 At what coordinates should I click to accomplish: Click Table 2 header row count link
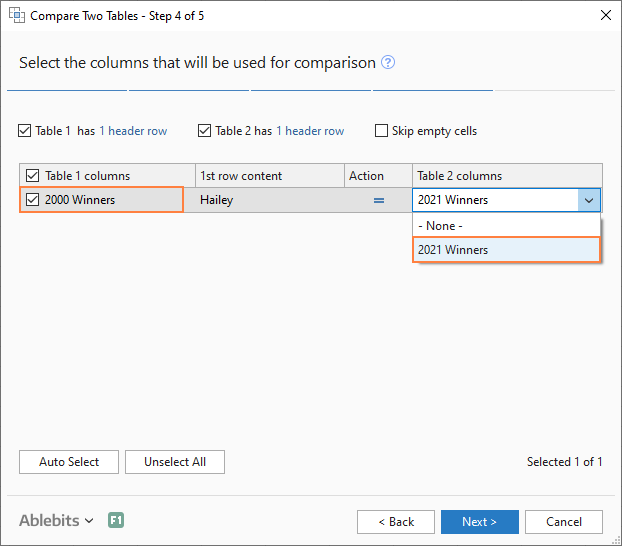coord(310,131)
